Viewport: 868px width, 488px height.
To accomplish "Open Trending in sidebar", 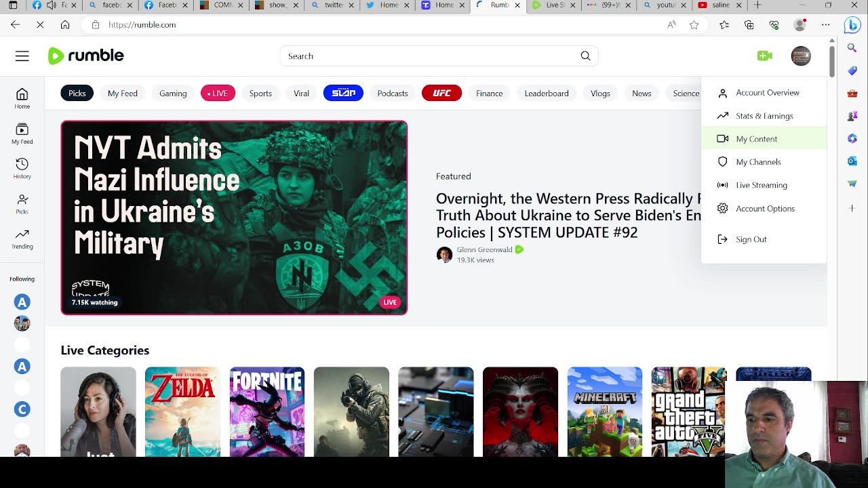I will [22, 239].
